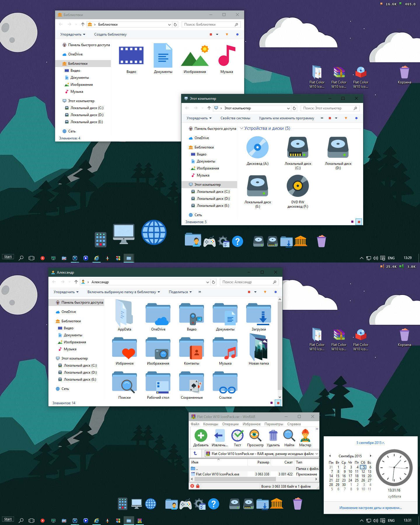Open the Загрузки folder icon
Viewport: 420px width, 525px height.
[x=259, y=314]
